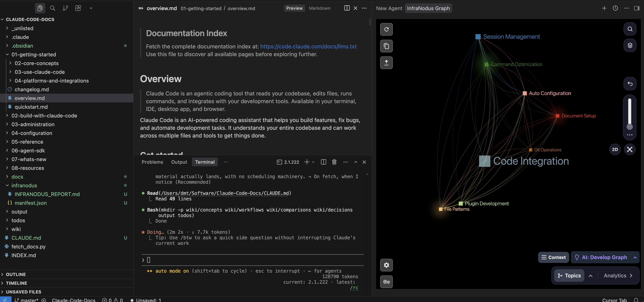Expand additional sidebar views chevron
Viewport: 644px width, 302px height.
tap(91, 8)
